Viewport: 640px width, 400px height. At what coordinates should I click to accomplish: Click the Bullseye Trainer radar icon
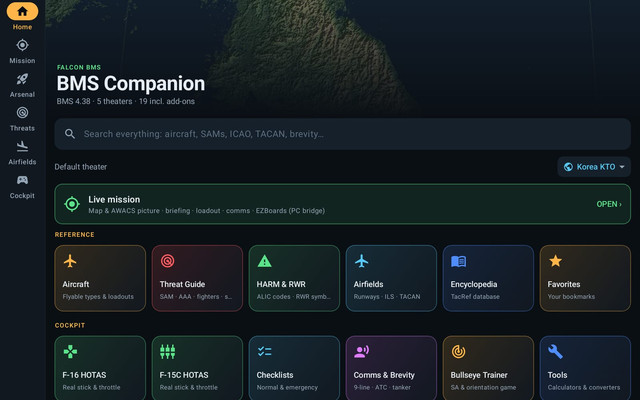pyautogui.click(x=458, y=351)
